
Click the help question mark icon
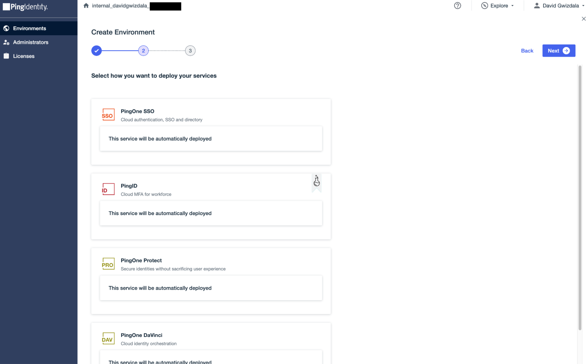click(457, 6)
